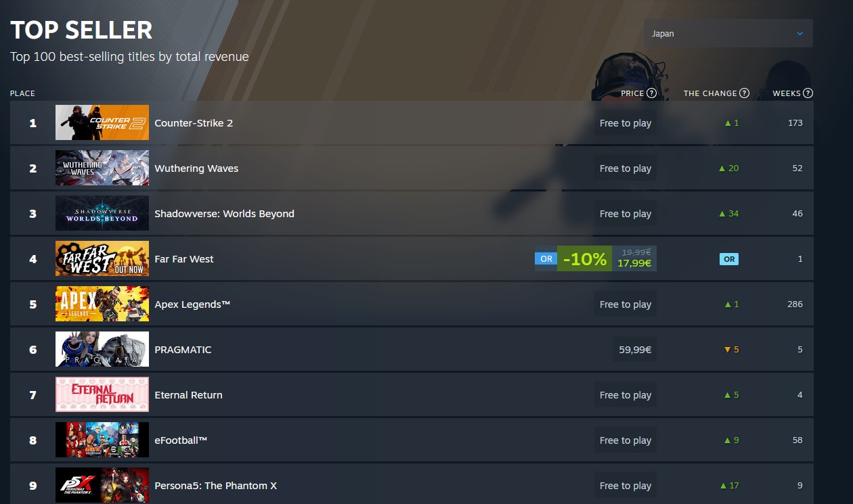Open the PRAGMATIC game title link
This screenshot has width=853, height=504.
[183, 350]
